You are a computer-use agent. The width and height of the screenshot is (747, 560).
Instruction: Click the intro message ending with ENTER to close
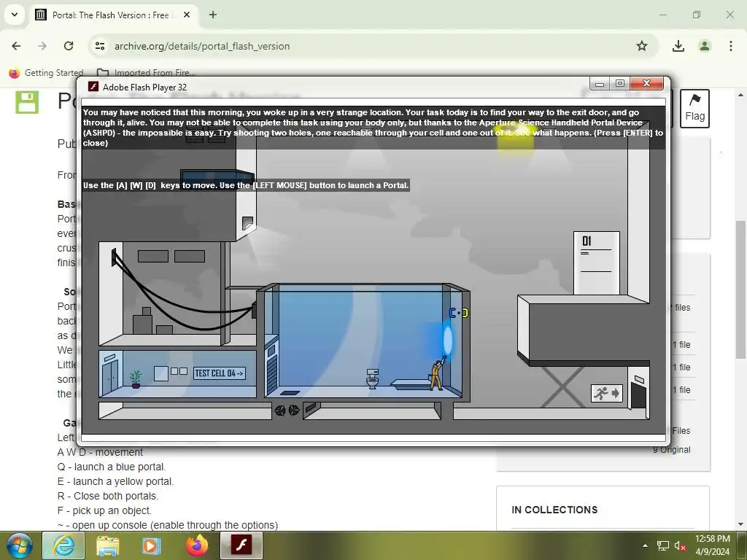coord(373,128)
